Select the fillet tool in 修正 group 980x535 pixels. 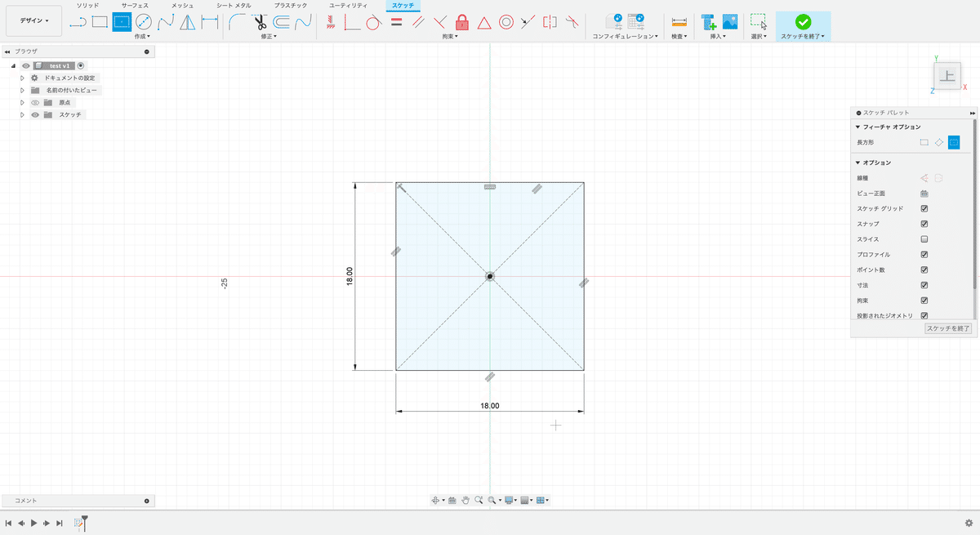[238, 22]
